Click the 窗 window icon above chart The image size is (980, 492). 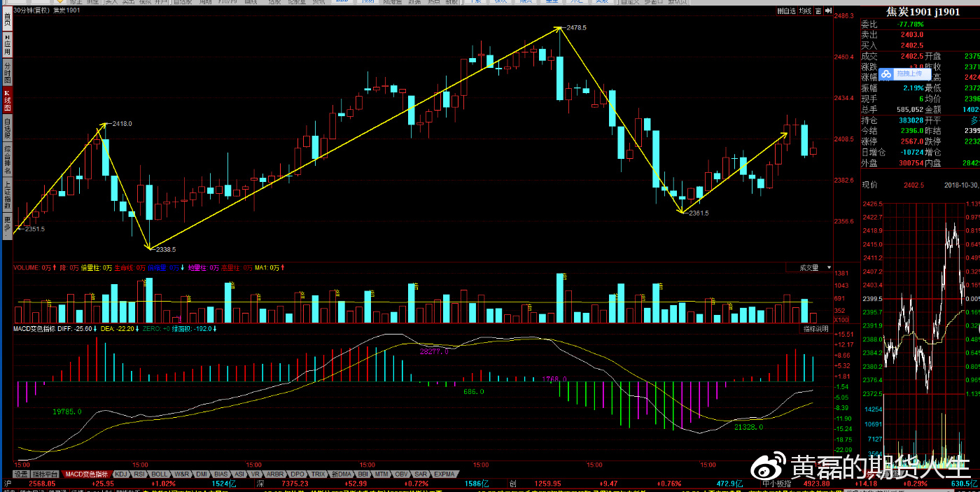(818, 10)
